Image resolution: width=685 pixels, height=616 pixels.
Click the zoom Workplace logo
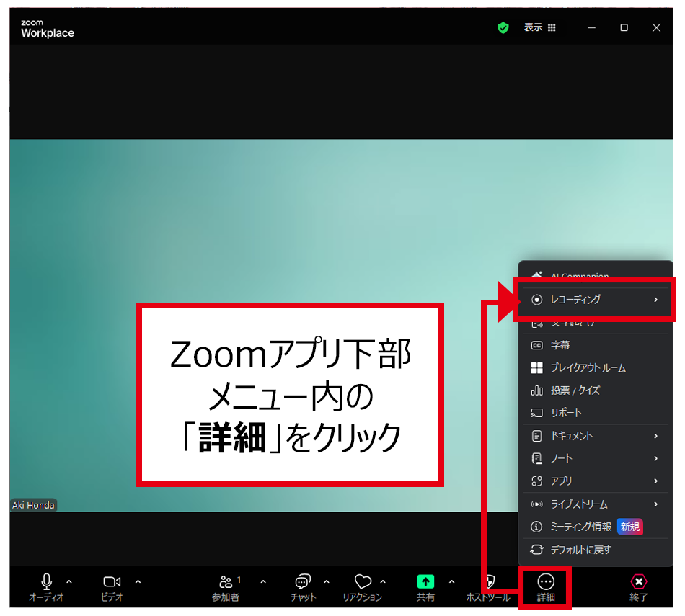pyautogui.click(x=47, y=29)
